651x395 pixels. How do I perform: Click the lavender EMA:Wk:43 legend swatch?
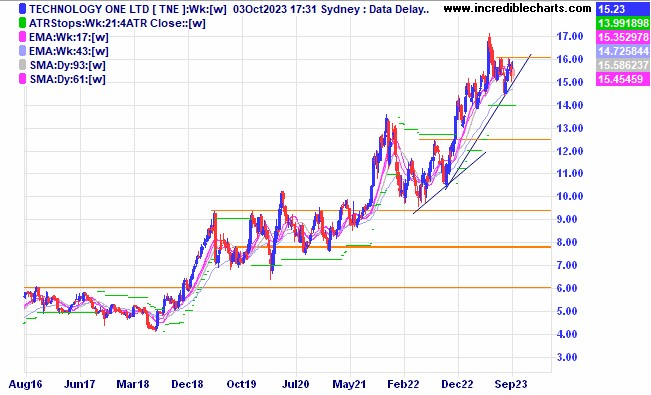[x=22, y=51]
